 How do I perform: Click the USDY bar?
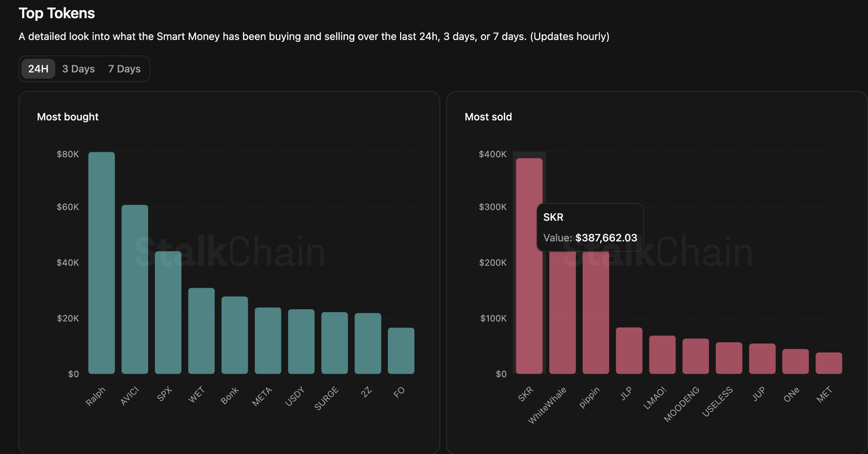point(301,342)
